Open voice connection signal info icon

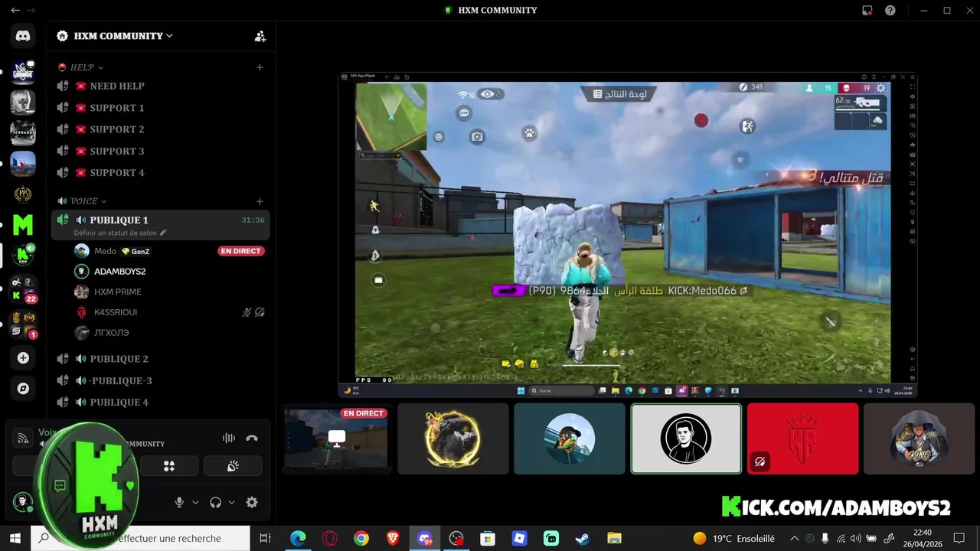click(x=24, y=438)
